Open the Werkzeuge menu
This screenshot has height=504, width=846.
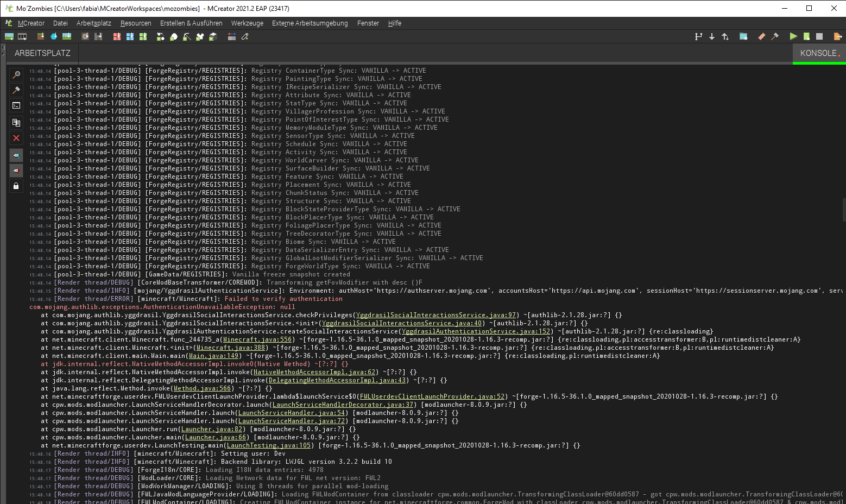tap(247, 23)
